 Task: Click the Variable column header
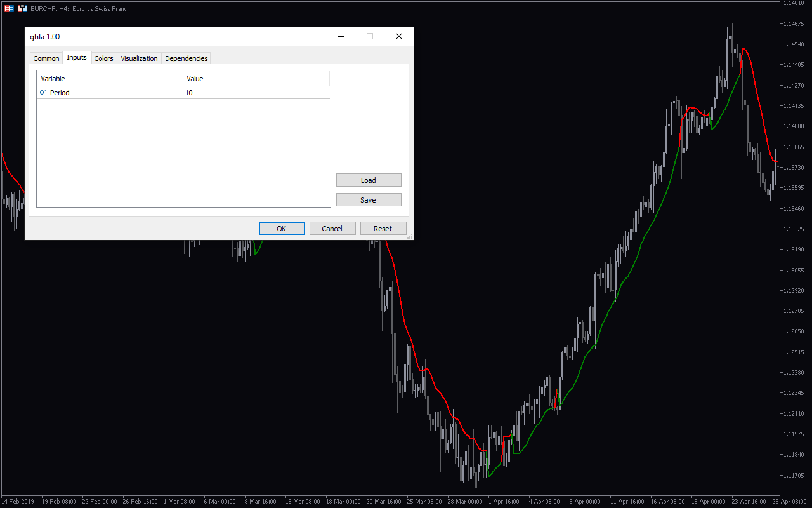pos(110,79)
